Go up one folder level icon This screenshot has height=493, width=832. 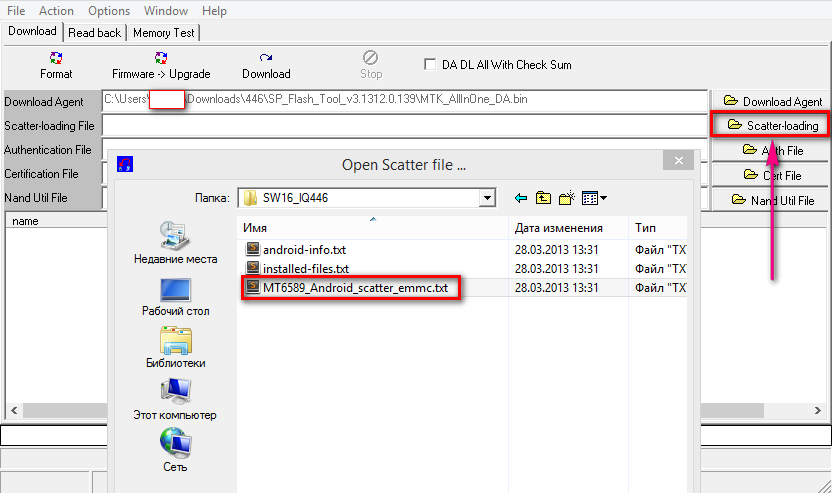coord(543,198)
